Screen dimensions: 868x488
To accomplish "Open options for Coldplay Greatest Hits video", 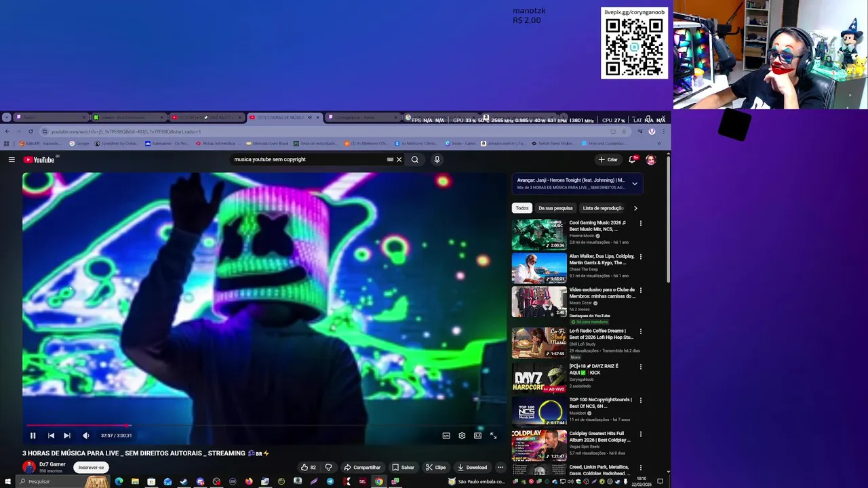I will pyautogui.click(x=640, y=434).
